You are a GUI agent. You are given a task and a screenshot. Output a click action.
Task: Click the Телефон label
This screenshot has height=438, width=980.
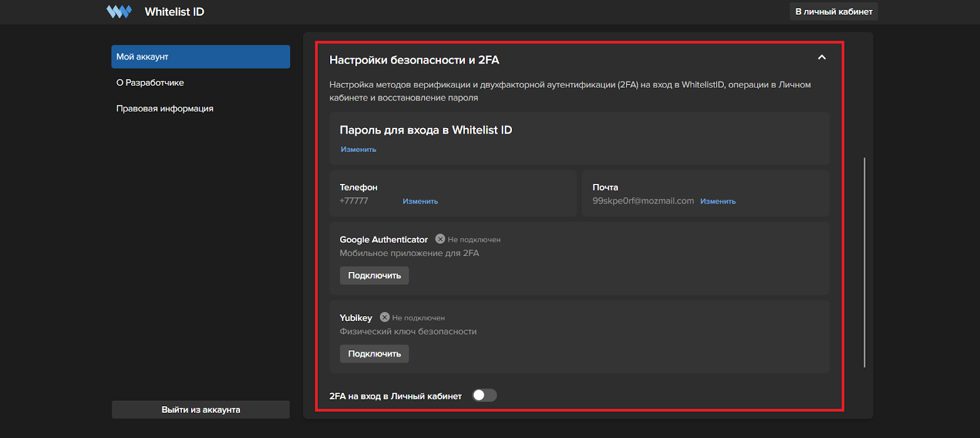(358, 187)
